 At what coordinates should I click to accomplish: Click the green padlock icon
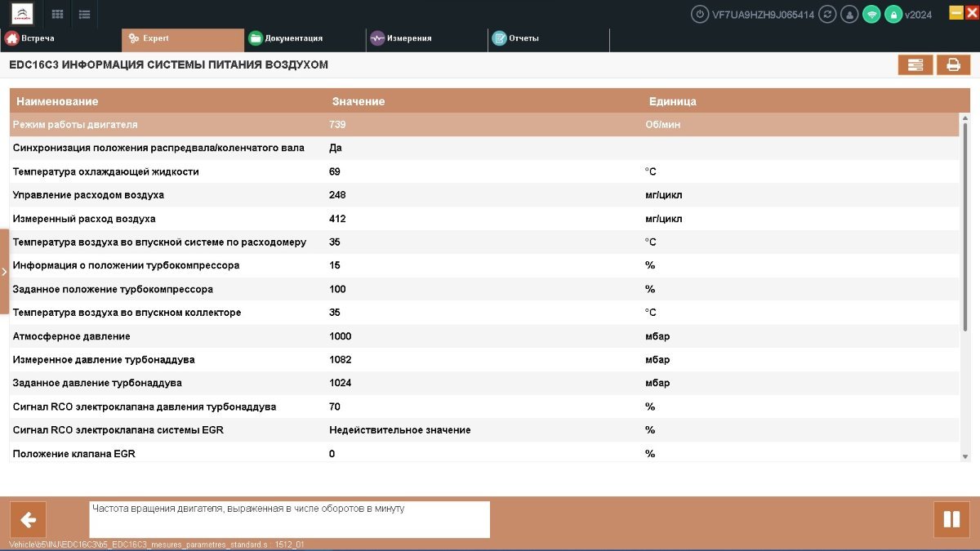(893, 14)
